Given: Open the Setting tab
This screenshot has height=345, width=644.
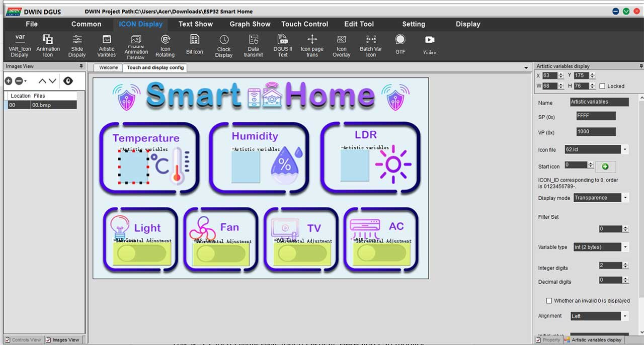Looking at the screenshot, I should click(414, 24).
